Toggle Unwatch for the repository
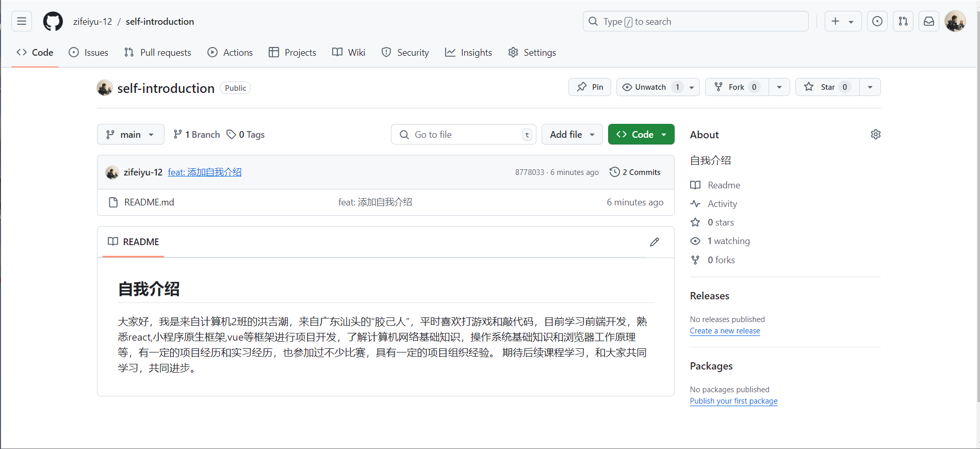The width and height of the screenshot is (980, 449). (x=651, y=87)
